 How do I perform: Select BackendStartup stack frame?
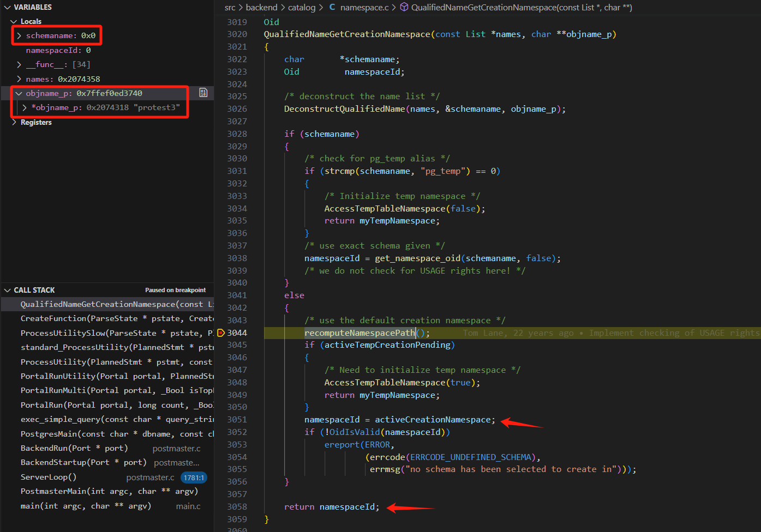click(x=107, y=462)
